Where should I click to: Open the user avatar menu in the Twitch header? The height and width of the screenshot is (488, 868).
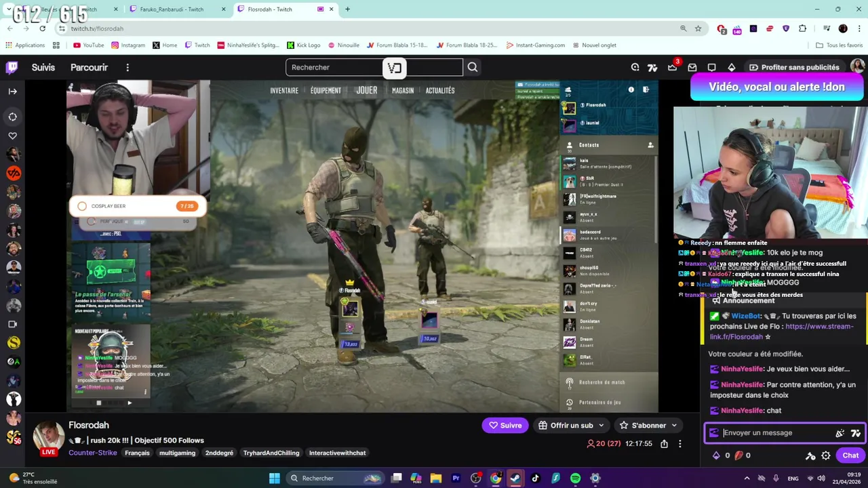click(857, 67)
